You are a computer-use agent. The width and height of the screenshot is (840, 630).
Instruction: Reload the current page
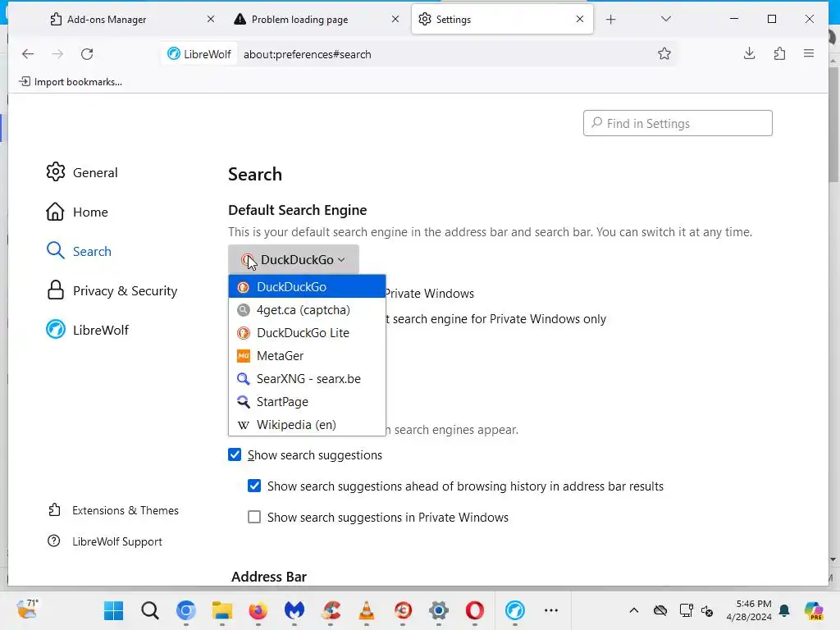(87, 53)
